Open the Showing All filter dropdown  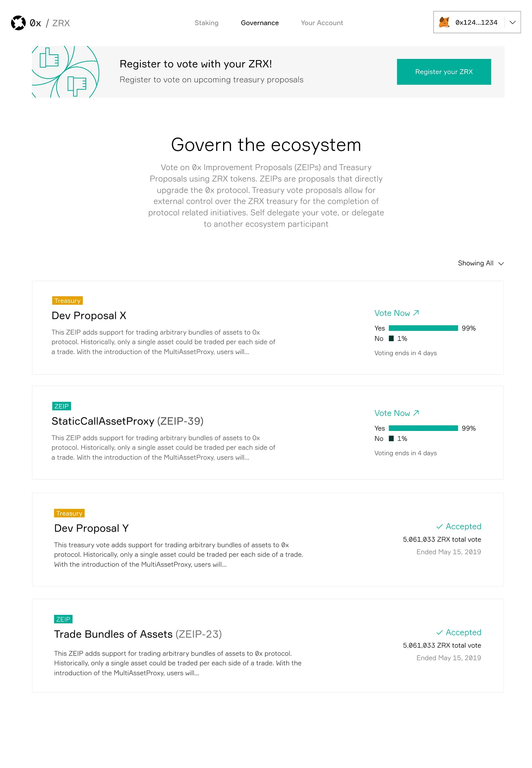pyautogui.click(x=481, y=263)
